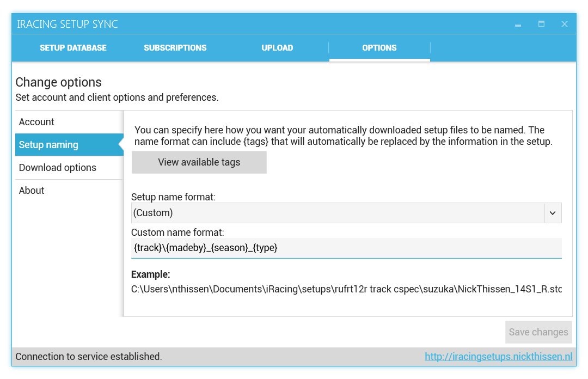Viewport: 588px width, 379px height.
Task: Maximize the iRacing Setup Sync window
Action: click(x=541, y=24)
